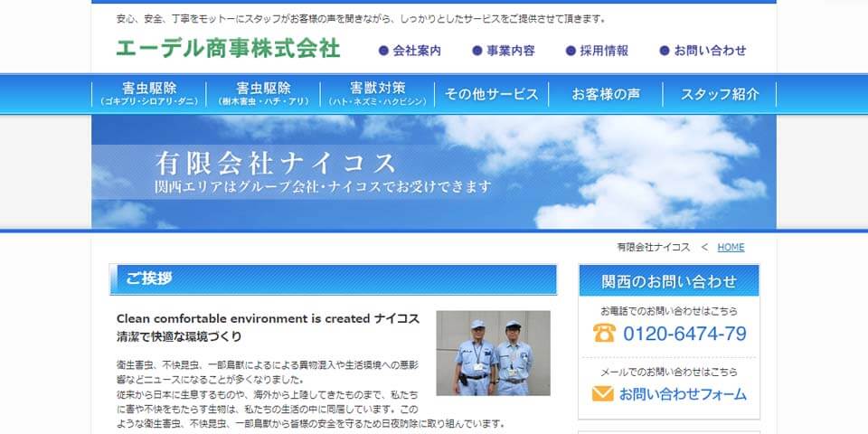
Task: Open the お問い合わせ header link
Action: click(x=710, y=51)
